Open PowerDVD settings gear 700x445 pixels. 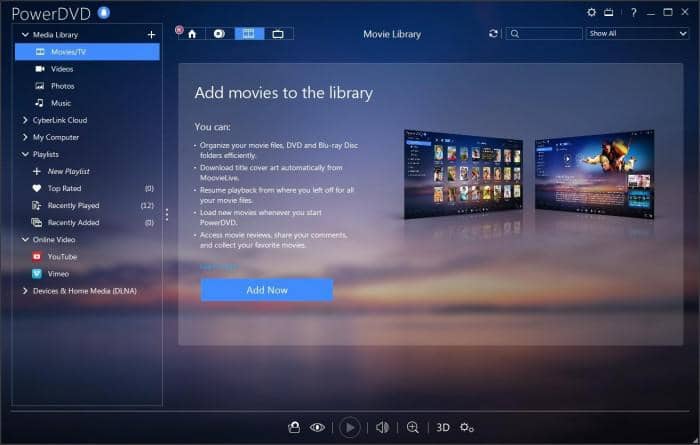point(592,12)
